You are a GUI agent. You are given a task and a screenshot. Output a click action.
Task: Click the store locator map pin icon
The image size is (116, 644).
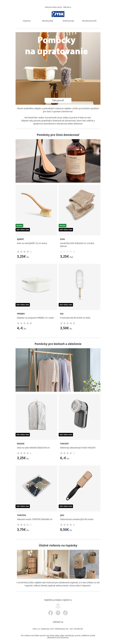(x=58, y=606)
